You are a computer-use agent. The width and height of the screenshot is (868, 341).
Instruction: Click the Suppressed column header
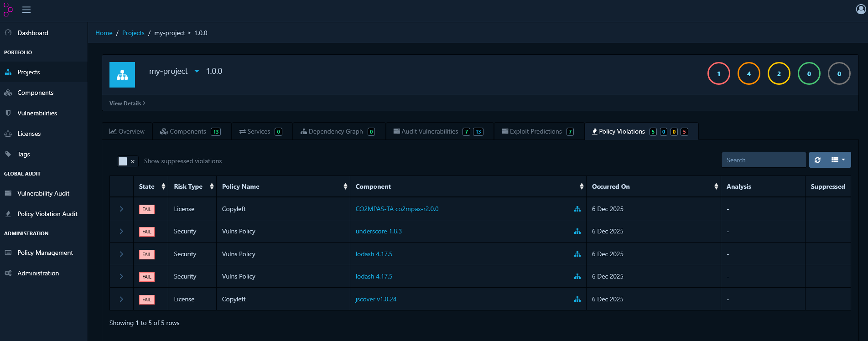[x=827, y=186]
